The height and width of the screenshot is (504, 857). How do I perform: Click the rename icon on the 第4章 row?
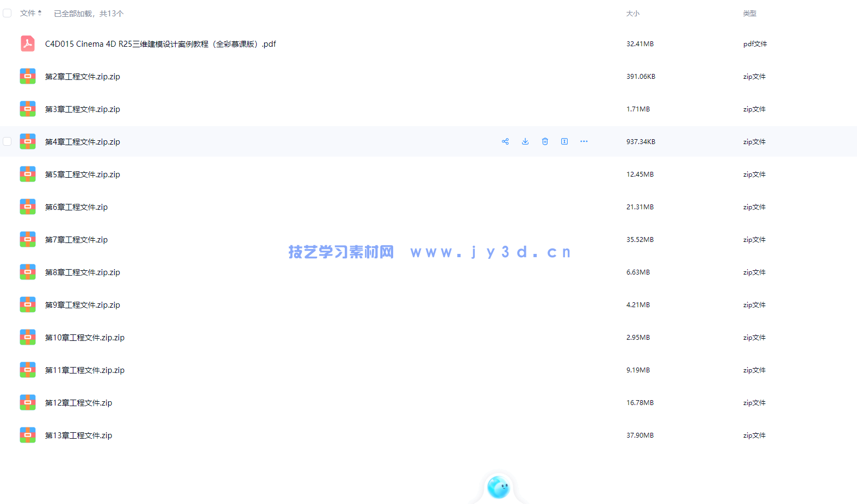564,141
